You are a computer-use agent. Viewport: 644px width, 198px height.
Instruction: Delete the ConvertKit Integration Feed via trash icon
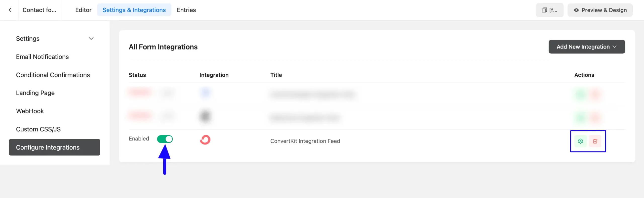[595, 141]
